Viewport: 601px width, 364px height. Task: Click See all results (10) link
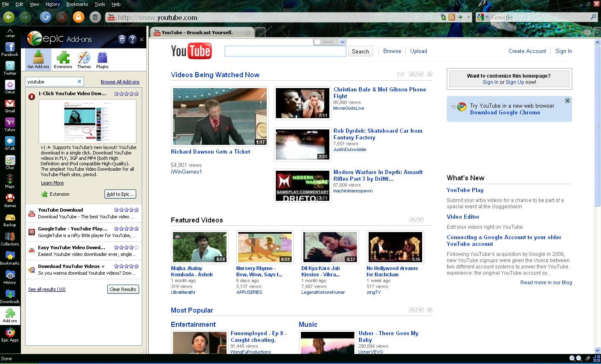47,289
